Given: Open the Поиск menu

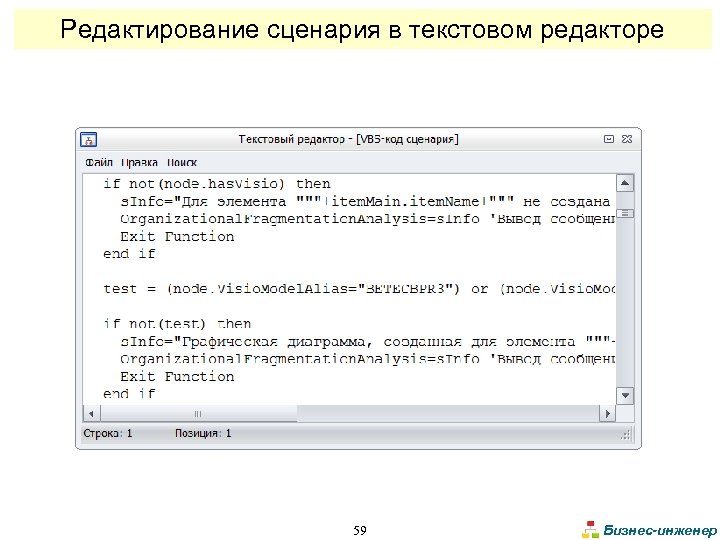Looking at the screenshot, I should click(x=182, y=163).
